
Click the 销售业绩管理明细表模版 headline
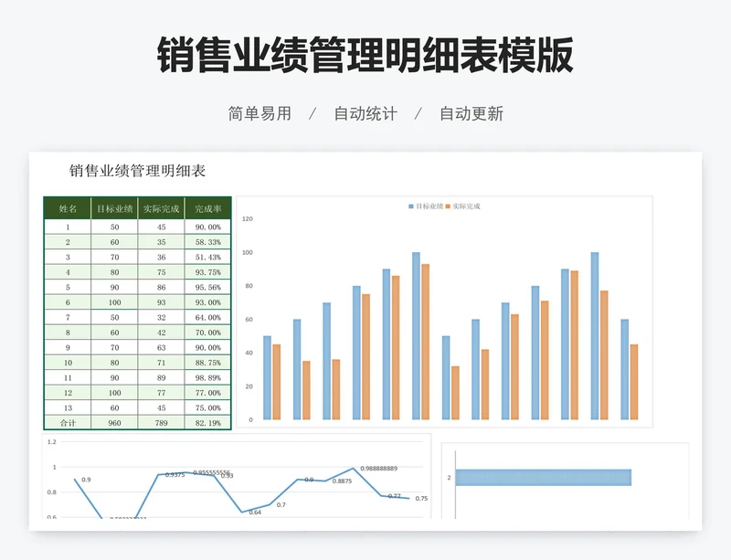click(x=365, y=55)
